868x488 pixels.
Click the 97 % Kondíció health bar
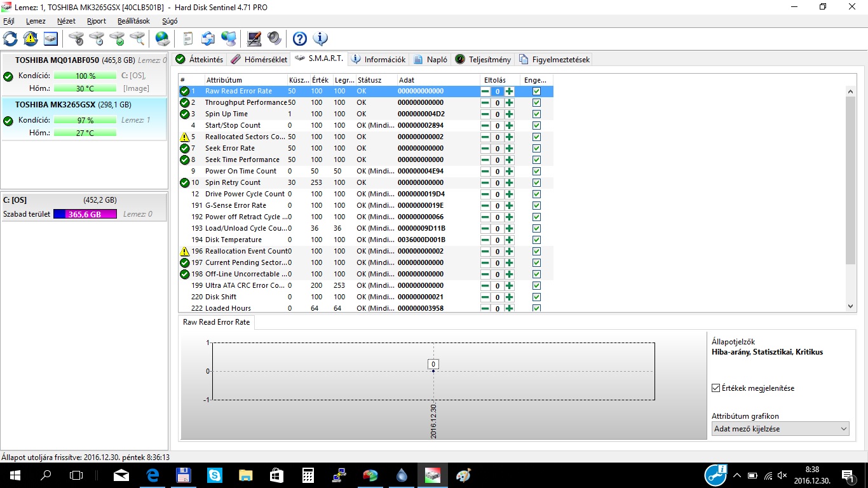click(85, 120)
